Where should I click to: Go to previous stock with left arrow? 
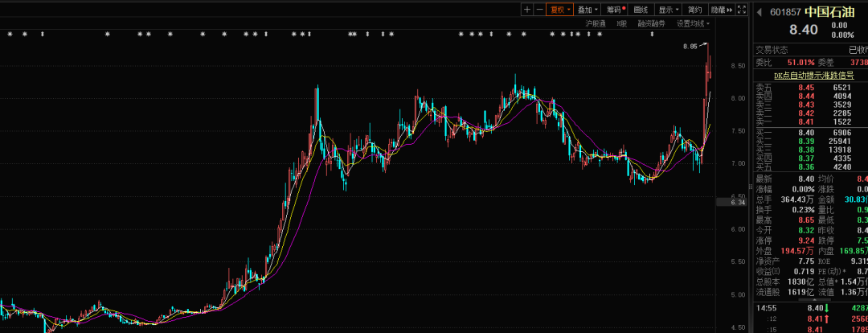[759, 11]
